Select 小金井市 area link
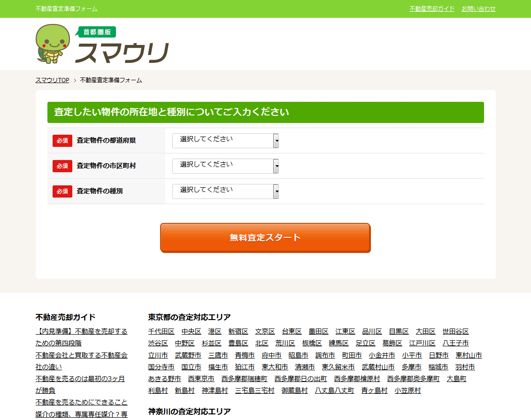Viewport: 531px width, 420px height. point(382,355)
